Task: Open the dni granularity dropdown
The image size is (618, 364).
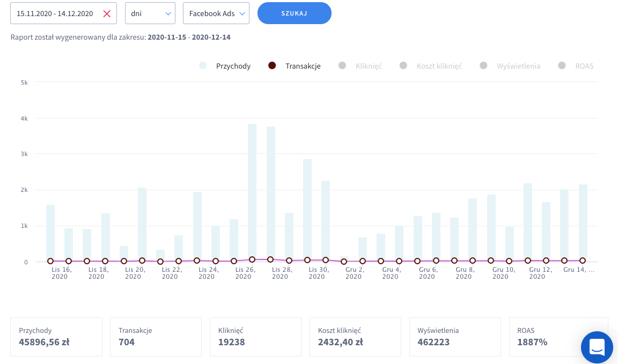Action: [x=150, y=13]
